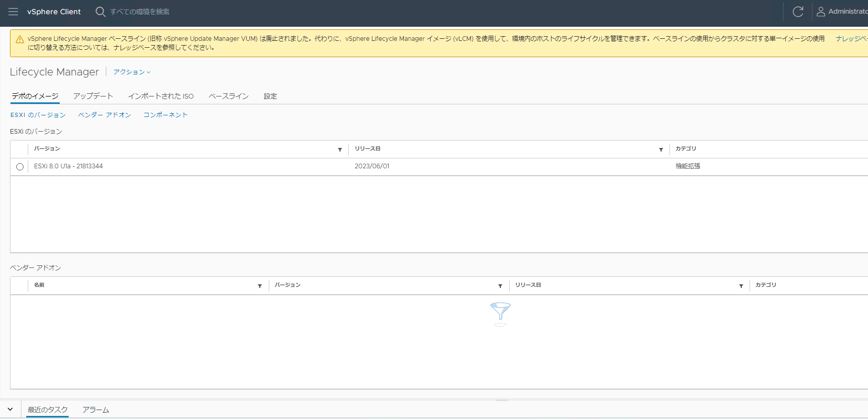Sort vendor add-ons by 名前 header
868x419 pixels.
39,285
